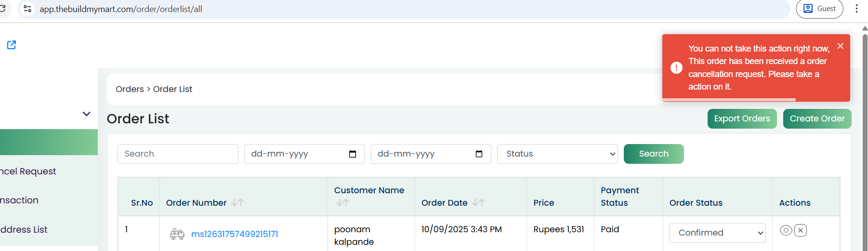Change the Confirmed order status dropdown
868x251 pixels.
pos(717,233)
